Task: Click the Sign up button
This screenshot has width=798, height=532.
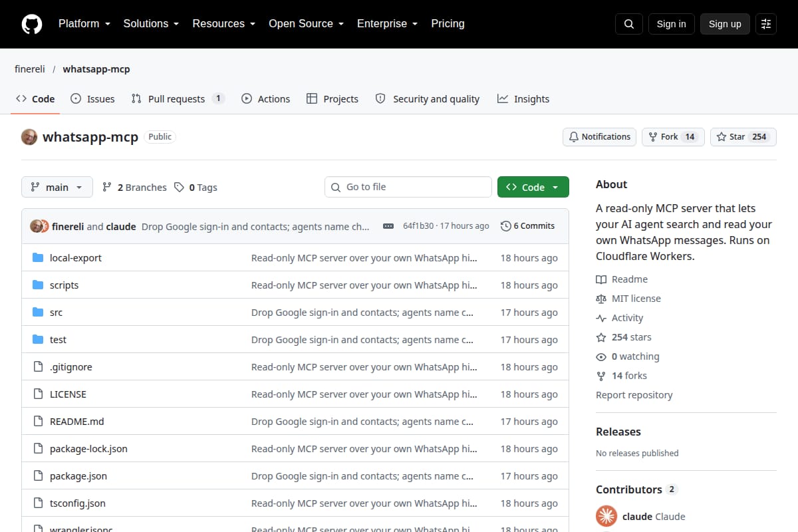Action: tap(725, 24)
